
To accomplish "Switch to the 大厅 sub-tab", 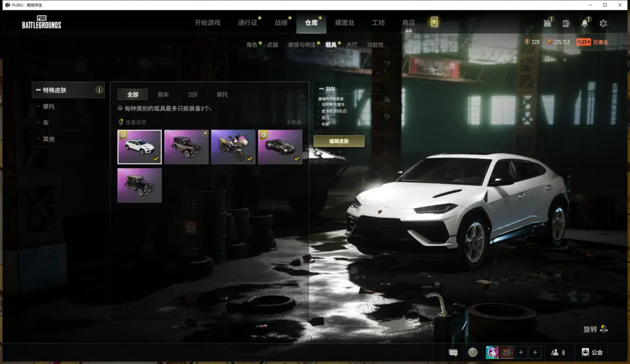I will tap(352, 44).
